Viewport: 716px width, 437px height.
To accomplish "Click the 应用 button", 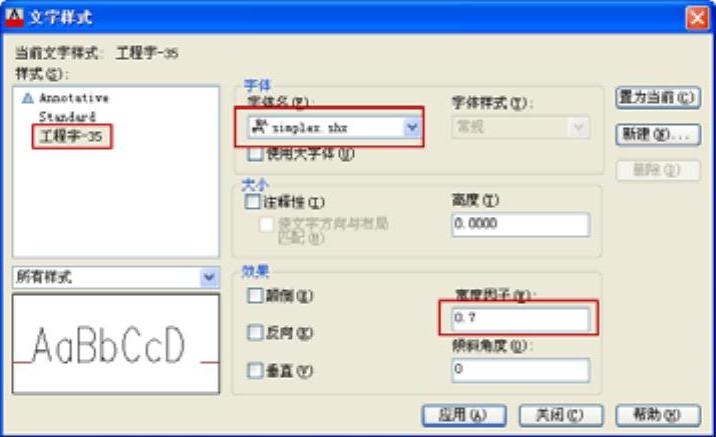I will click(x=463, y=416).
